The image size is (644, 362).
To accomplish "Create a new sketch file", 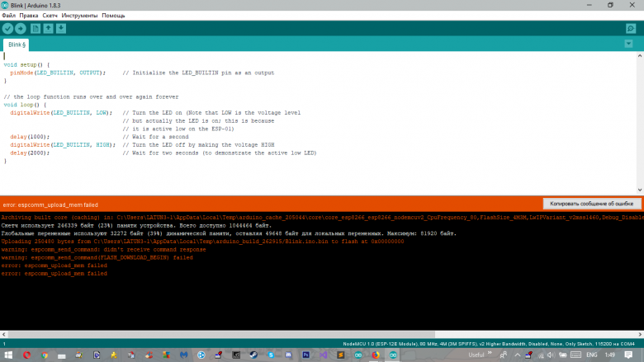I will coord(36,28).
